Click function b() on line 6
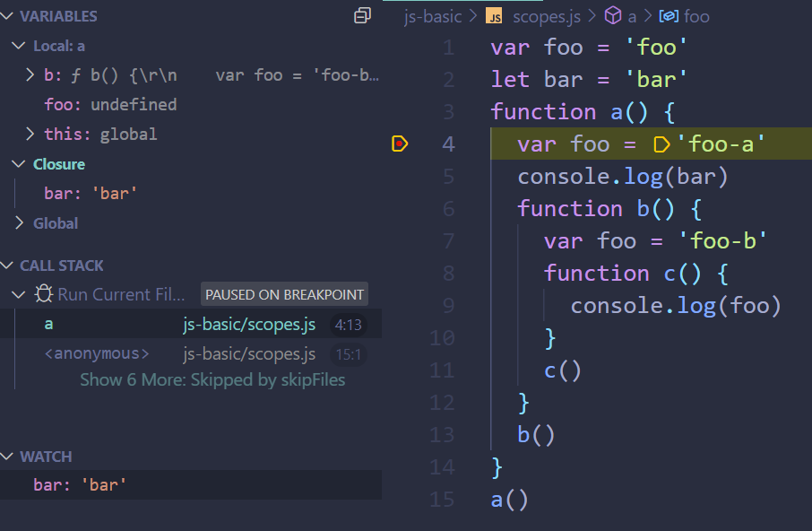Image resolution: width=812 pixels, height=531 pixels. [x=610, y=209]
